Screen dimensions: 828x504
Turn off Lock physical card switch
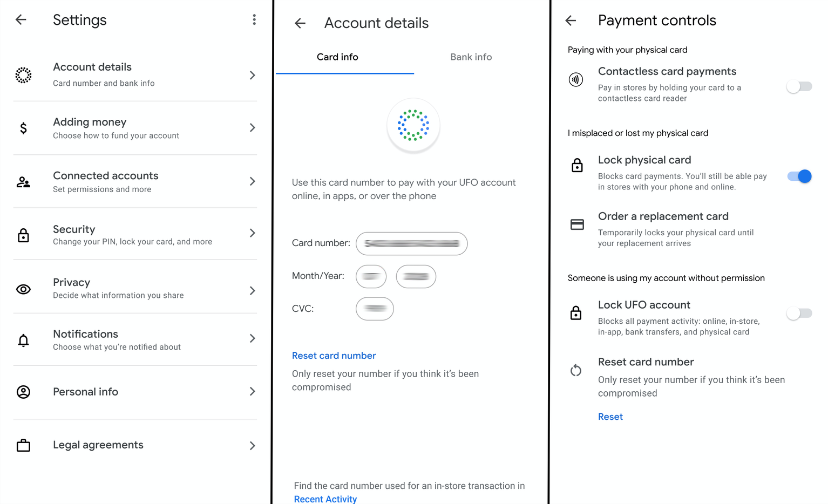point(799,176)
